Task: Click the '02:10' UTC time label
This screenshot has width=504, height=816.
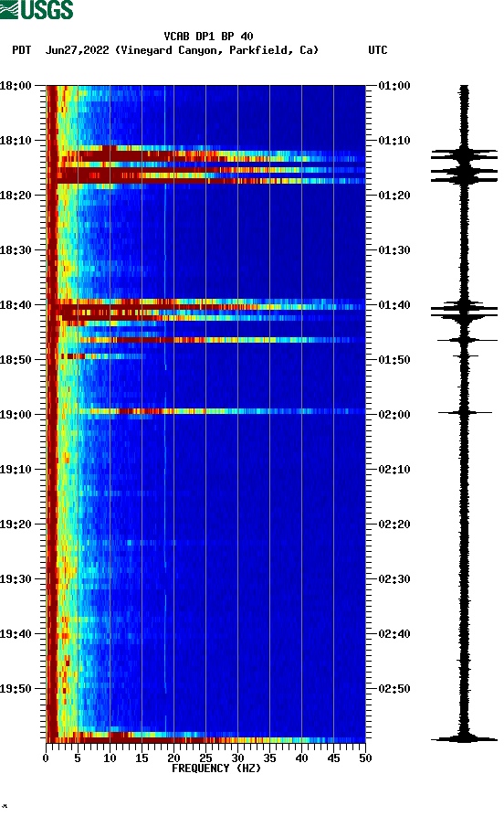Action: click(394, 470)
